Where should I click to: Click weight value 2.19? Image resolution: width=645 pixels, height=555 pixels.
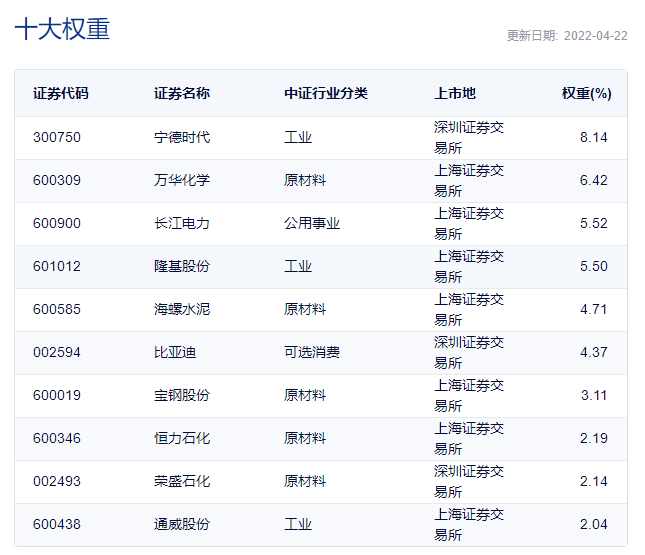point(594,438)
